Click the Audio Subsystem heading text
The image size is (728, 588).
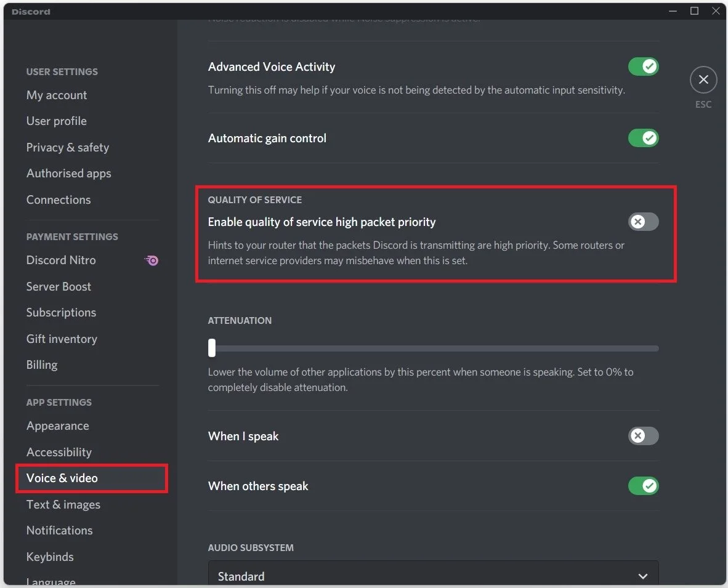pos(251,547)
